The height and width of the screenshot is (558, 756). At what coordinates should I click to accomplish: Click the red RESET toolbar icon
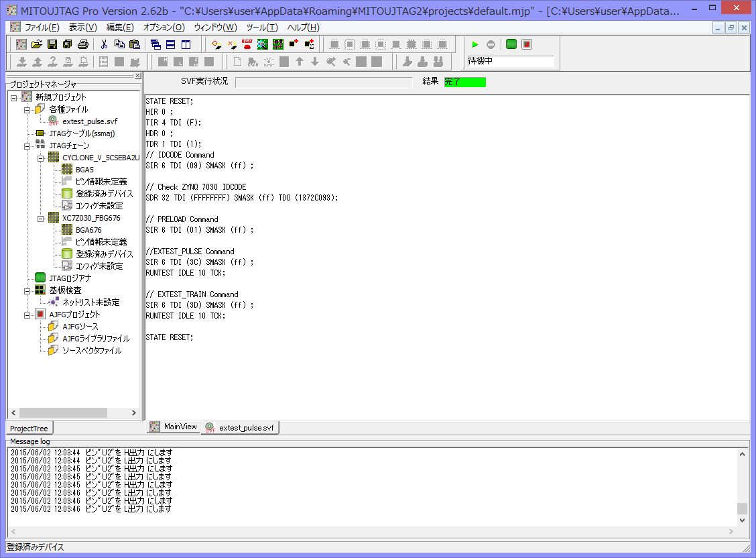(x=247, y=44)
